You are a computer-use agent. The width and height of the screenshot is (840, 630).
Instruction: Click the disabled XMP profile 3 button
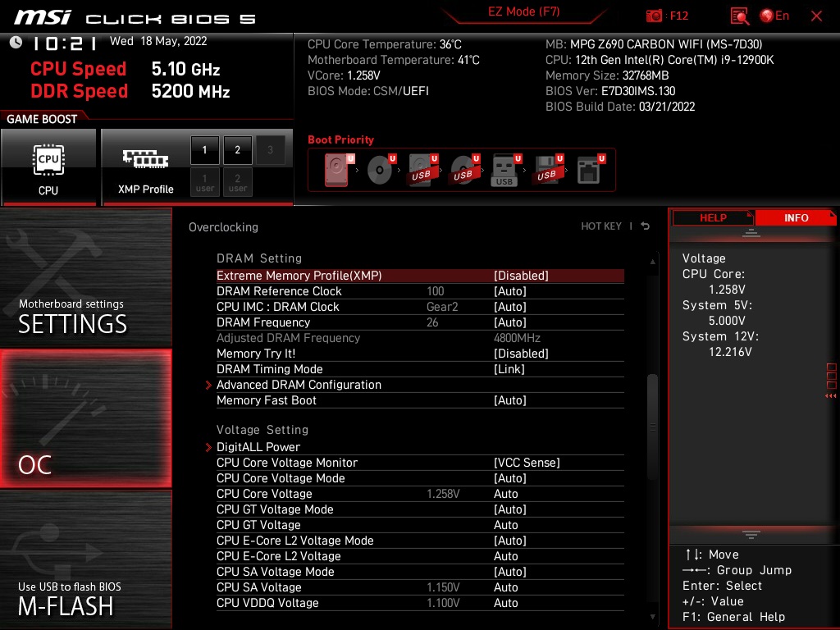click(x=270, y=150)
